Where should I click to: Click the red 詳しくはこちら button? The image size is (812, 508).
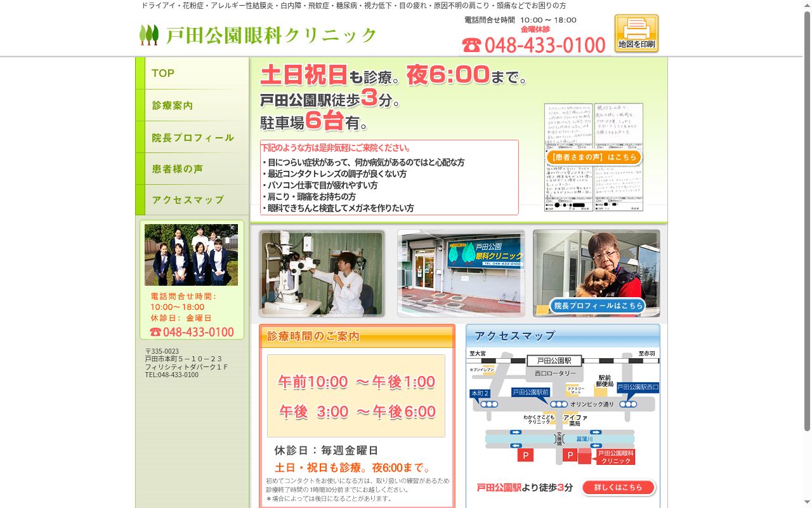click(619, 488)
